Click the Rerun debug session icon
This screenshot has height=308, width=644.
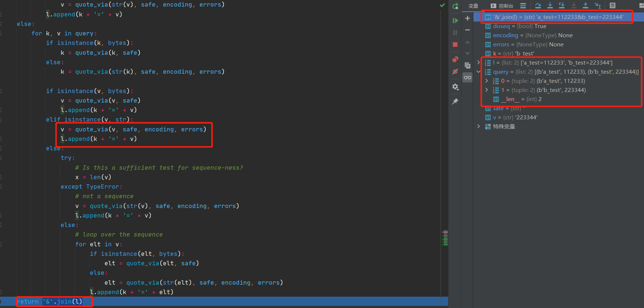tap(455, 6)
